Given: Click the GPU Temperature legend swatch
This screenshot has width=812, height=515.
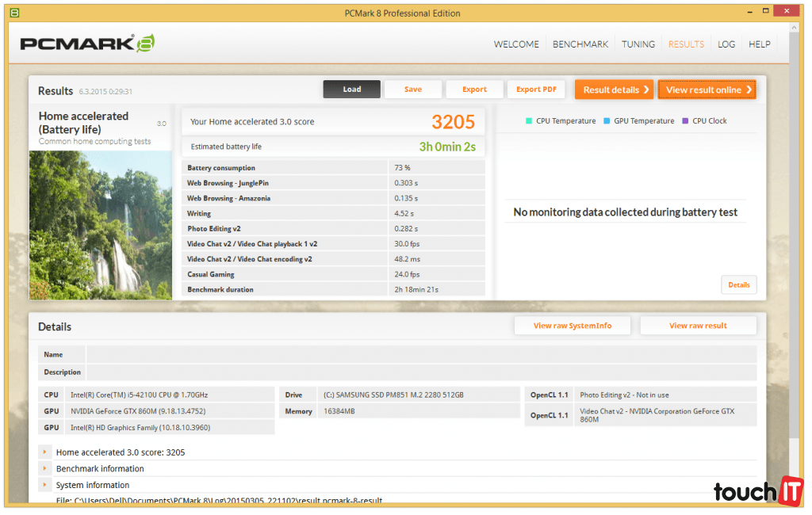Looking at the screenshot, I should coord(607,121).
